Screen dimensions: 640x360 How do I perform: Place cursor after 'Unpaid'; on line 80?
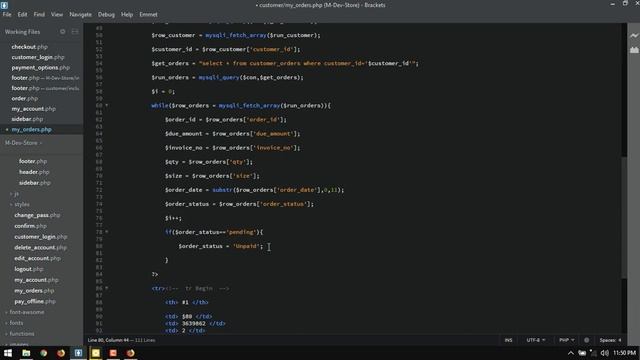(264, 246)
